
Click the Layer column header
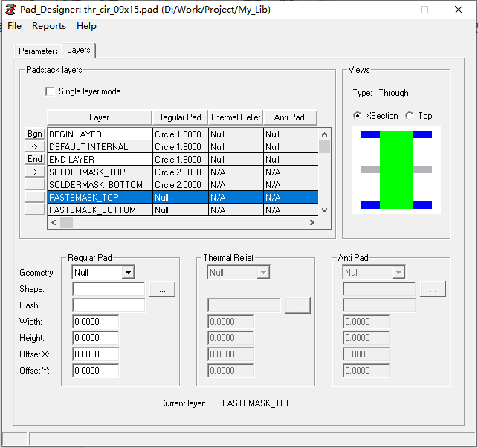point(100,117)
